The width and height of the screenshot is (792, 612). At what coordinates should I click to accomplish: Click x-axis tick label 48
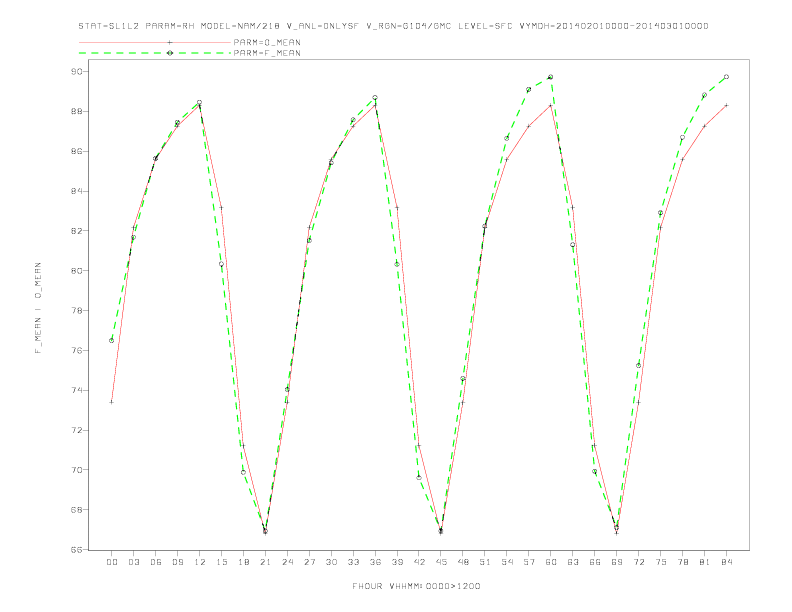point(463,562)
